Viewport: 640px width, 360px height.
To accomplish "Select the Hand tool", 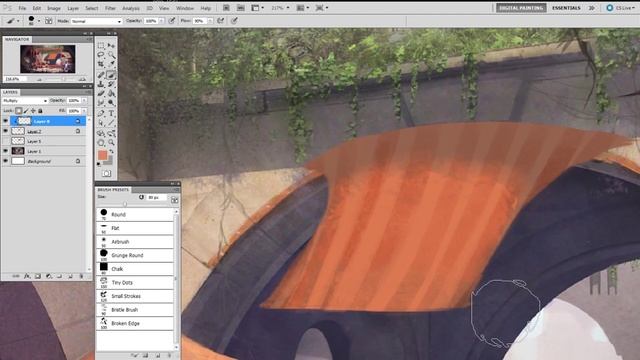I will (x=101, y=142).
